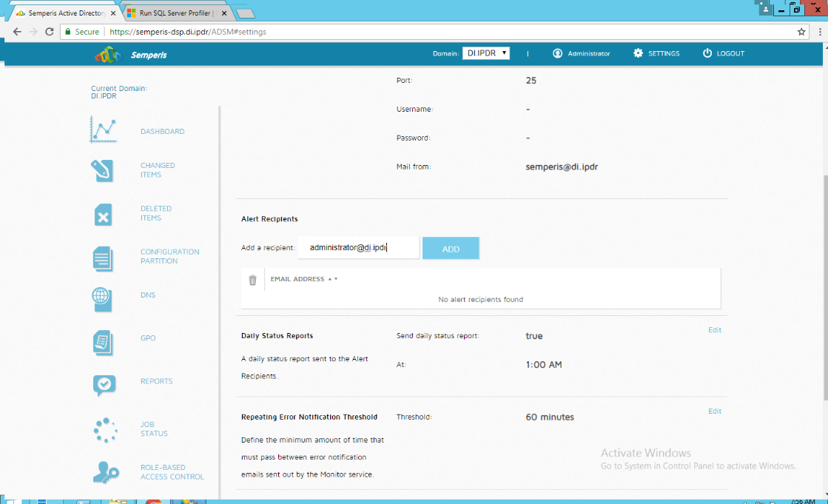Edit the Repeating Error Notification Threshold
This screenshot has height=504, width=828.
pos(714,411)
